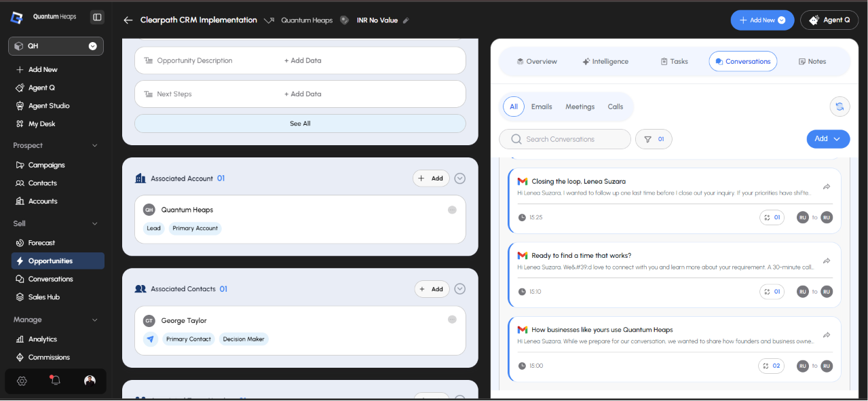Open thread count 01 at 15:10
Viewport: 868px width, 401px height.
[772, 292]
